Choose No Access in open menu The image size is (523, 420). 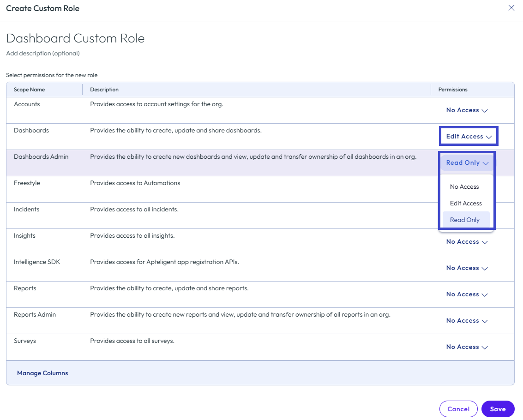pos(466,187)
